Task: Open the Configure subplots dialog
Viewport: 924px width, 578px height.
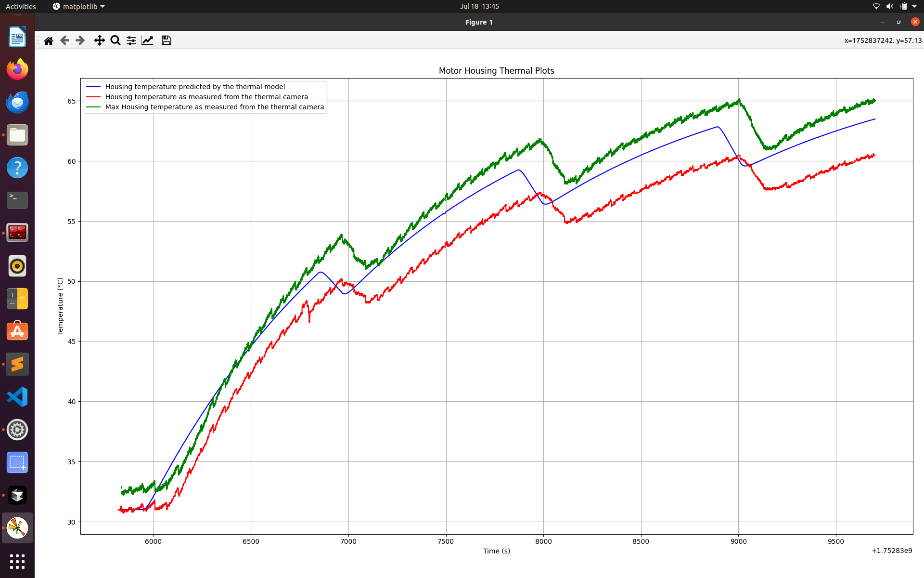Action: tap(131, 40)
